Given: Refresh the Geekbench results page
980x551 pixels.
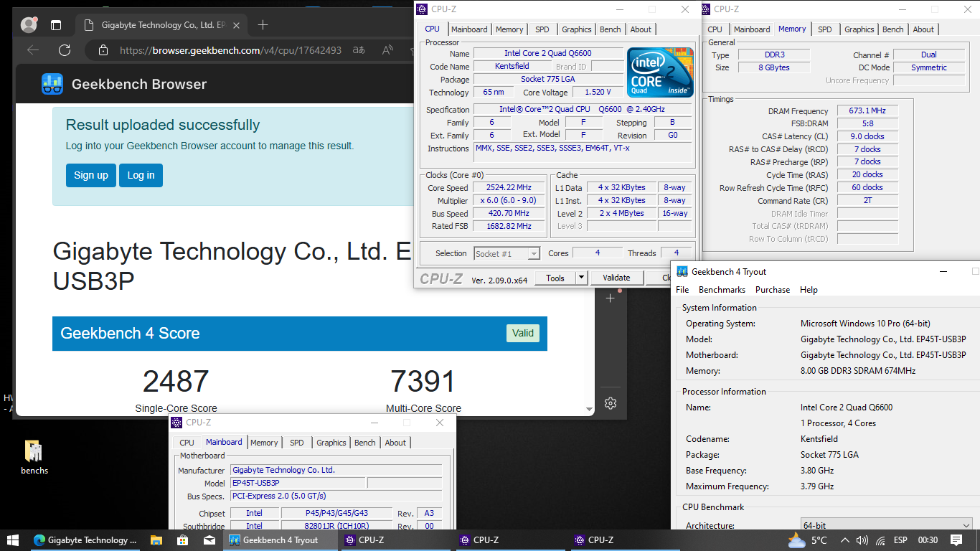Looking at the screenshot, I should tap(65, 50).
